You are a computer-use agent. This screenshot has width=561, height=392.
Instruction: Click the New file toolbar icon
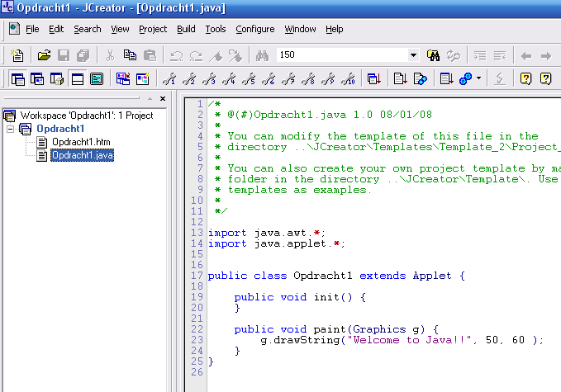[17, 56]
